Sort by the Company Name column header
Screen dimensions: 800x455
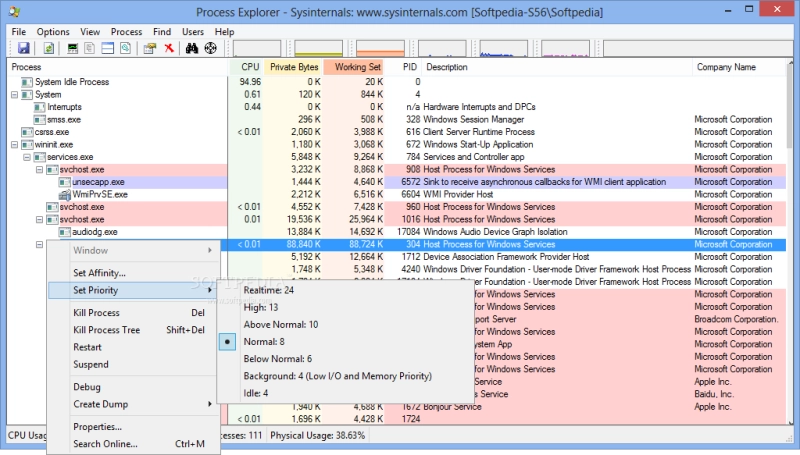tap(740, 67)
